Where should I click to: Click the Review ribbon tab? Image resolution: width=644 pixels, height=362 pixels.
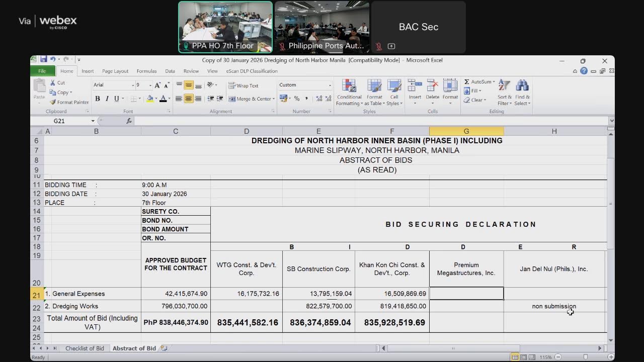point(191,71)
